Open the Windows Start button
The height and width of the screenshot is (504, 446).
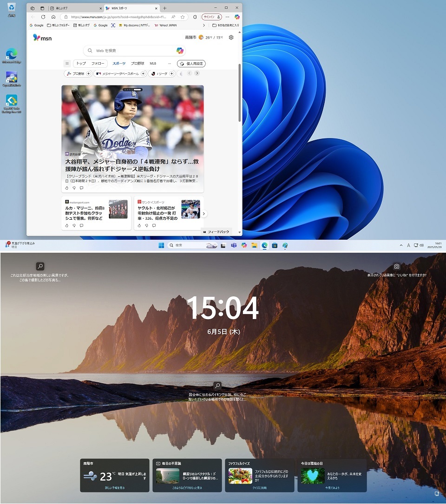[x=161, y=245]
